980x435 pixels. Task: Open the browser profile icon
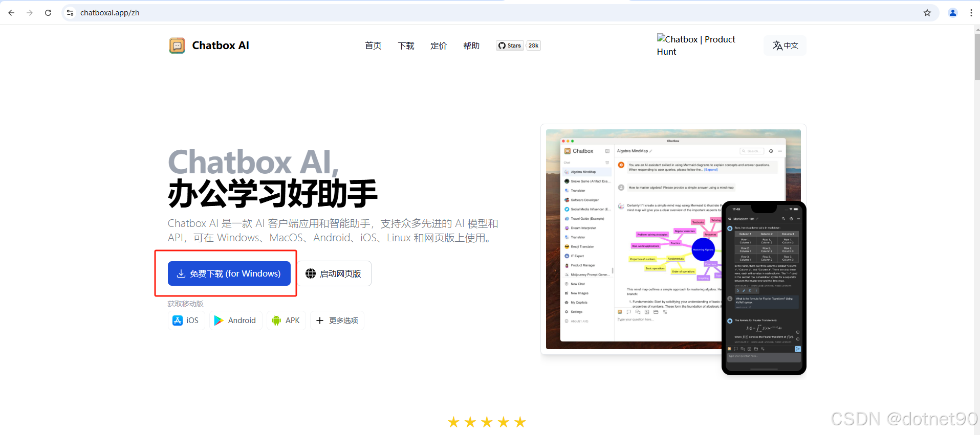tap(953, 13)
